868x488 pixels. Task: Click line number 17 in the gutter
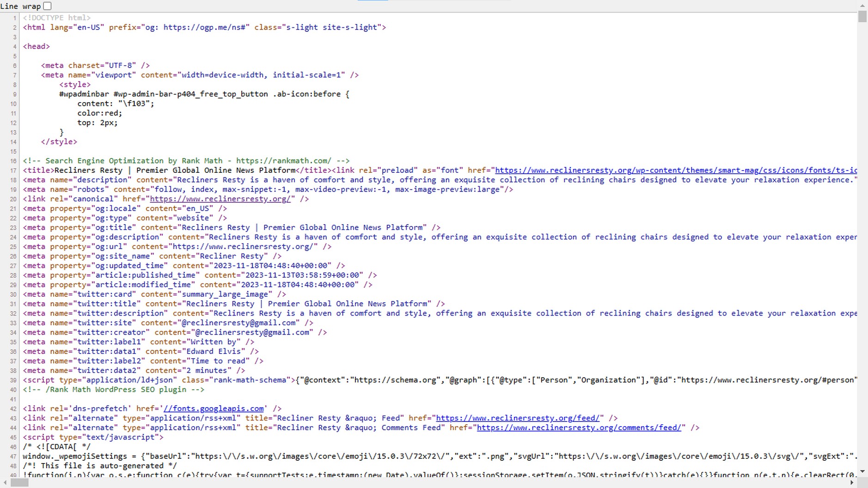[x=12, y=170]
